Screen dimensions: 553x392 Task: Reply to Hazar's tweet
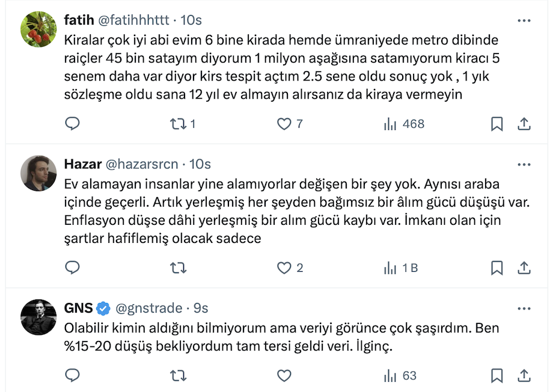(x=72, y=268)
